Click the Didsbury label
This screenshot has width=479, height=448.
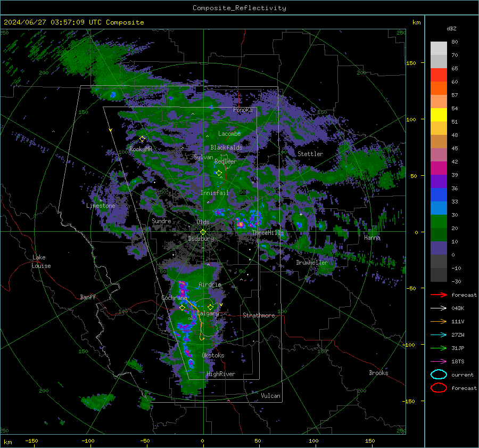[x=201, y=239]
